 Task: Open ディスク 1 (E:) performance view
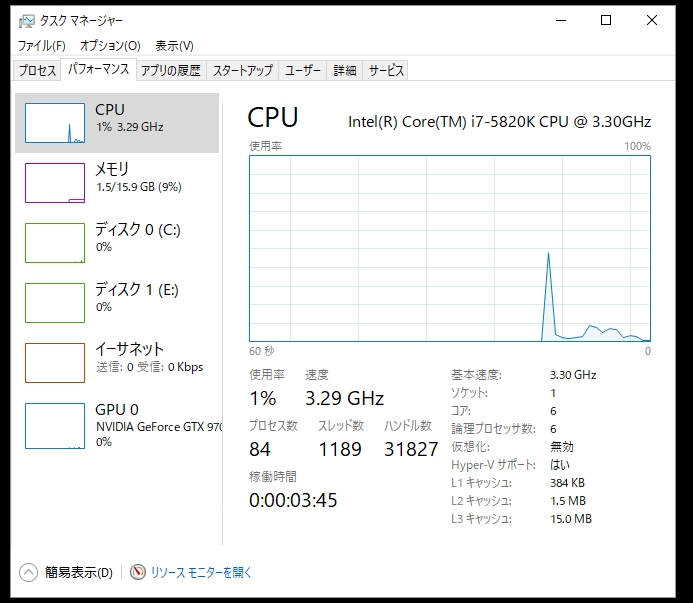pos(137,298)
